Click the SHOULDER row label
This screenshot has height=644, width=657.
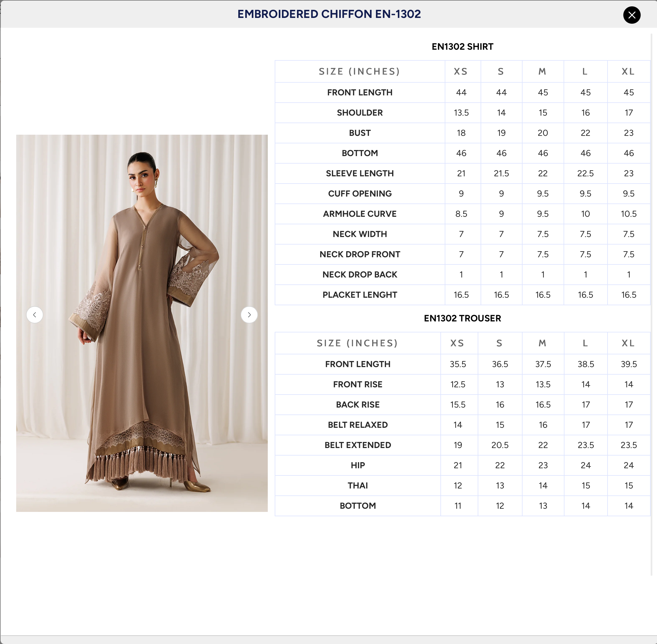(360, 113)
